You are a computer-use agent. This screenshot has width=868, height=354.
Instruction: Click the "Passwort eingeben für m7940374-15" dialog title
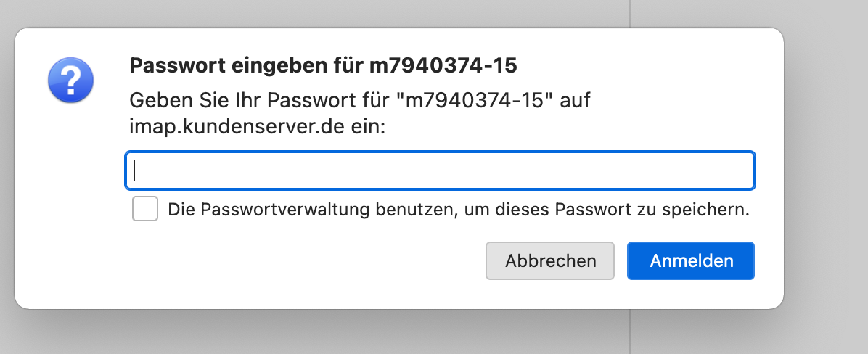click(322, 65)
